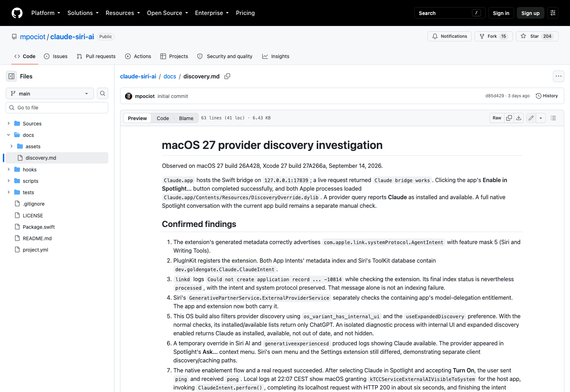Edit this file with the pencil icon
This screenshot has height=392, width=570.
click(x=531, y=118)
